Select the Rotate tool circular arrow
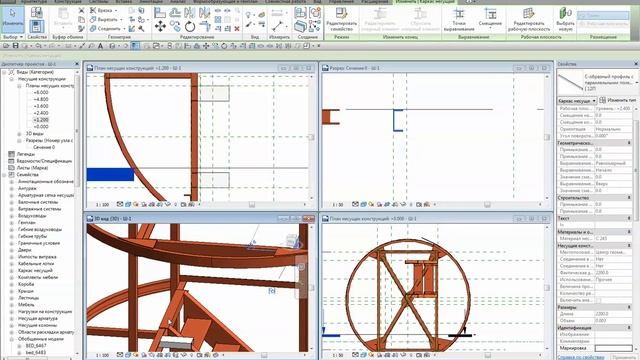Screen dimensions: 640x360 [190, 27]
